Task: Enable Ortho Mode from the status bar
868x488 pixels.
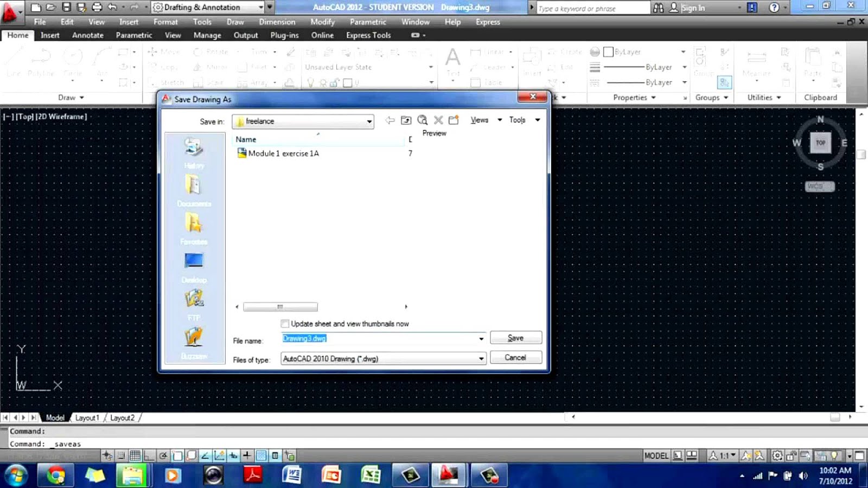Action: coord(150,456)
